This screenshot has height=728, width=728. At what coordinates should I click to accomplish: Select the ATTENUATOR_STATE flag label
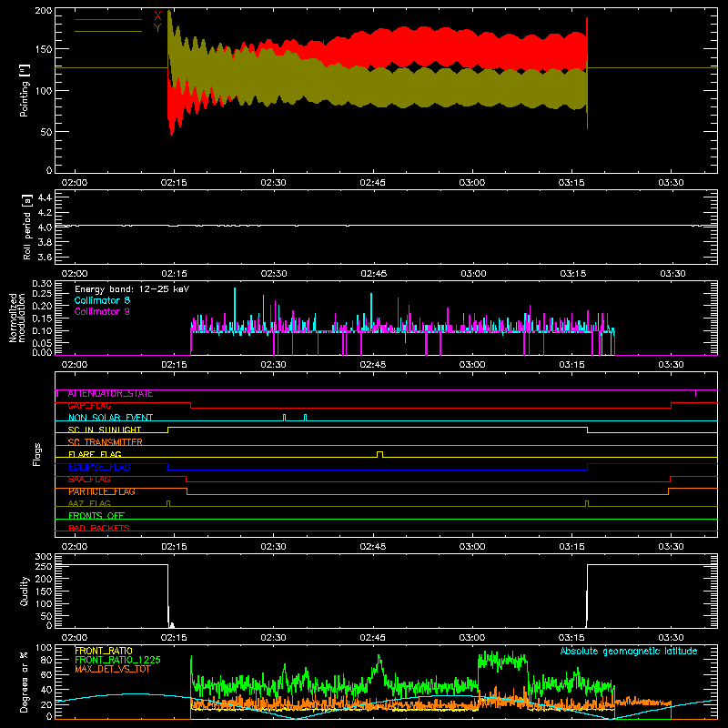click(110, 394)
